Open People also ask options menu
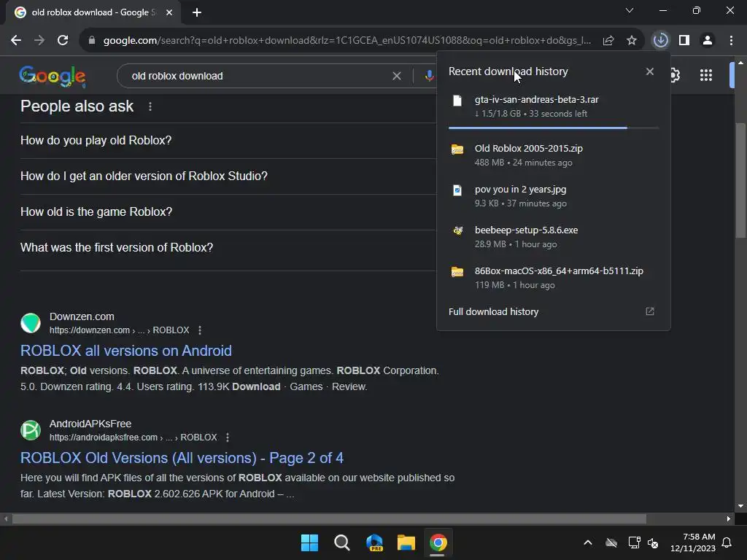747x560 pixels. (150, 106)
